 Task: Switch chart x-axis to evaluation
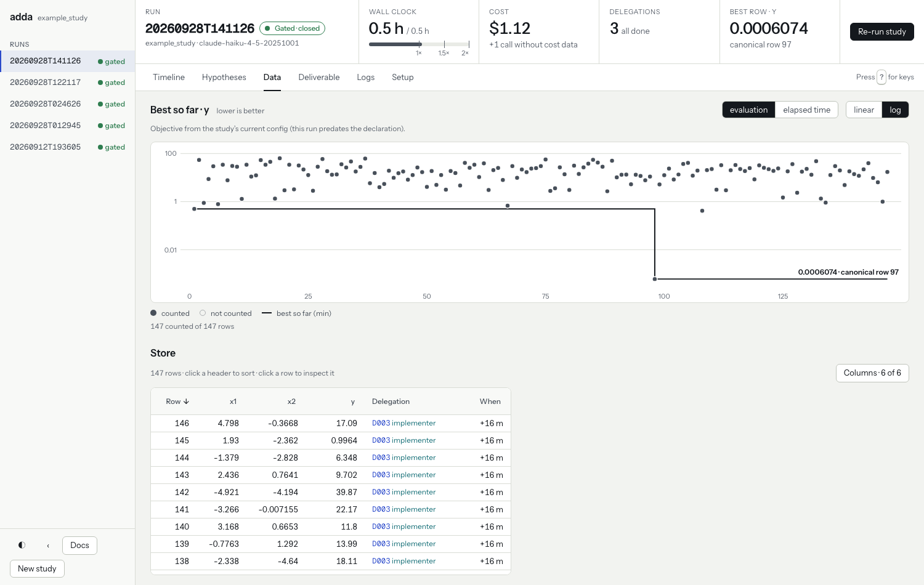(x=748, y=110)
